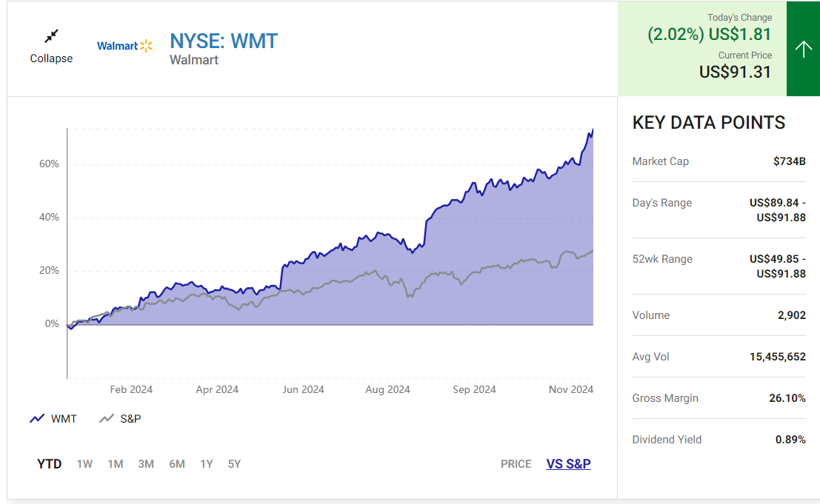Click the Dividend Yield 0.89% value

pyautogui.click(x=790, y=440)
